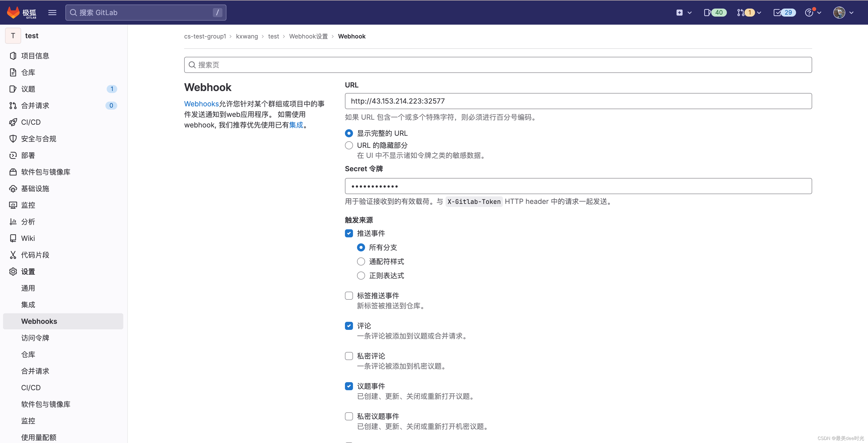Choose the 正则表达式 radio option
The image size is (868, 443).
point(361,276)
